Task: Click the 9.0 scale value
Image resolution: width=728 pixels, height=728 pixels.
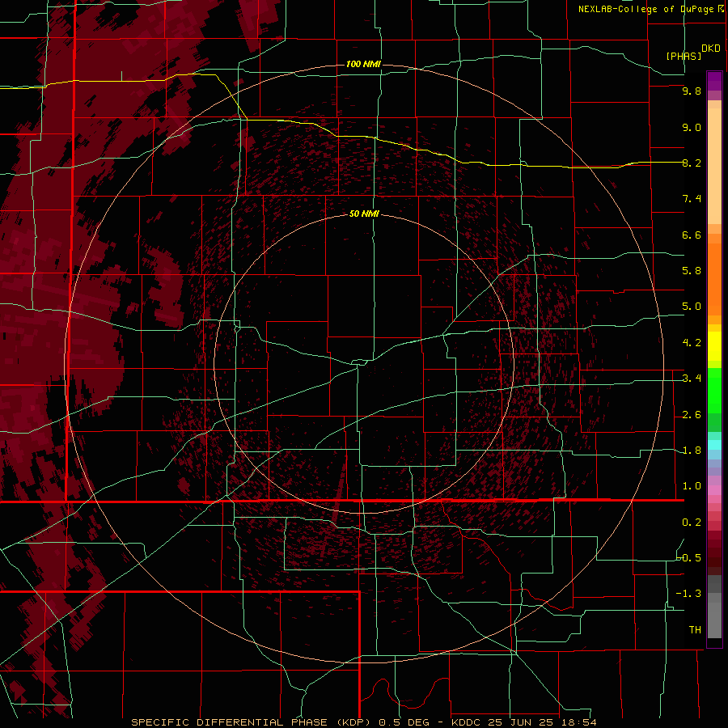Action: (x=692, y=128)
